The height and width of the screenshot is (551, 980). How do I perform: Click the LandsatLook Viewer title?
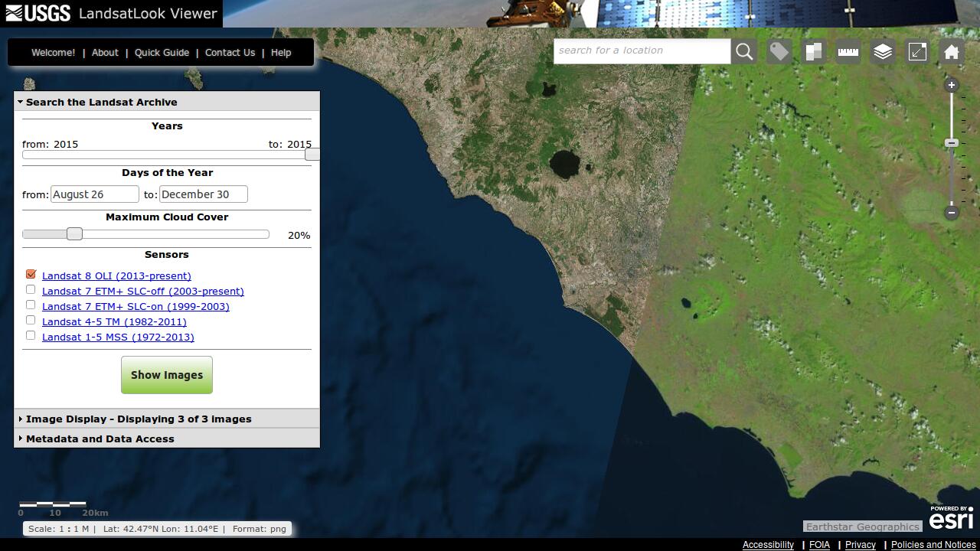pos(148,14)
